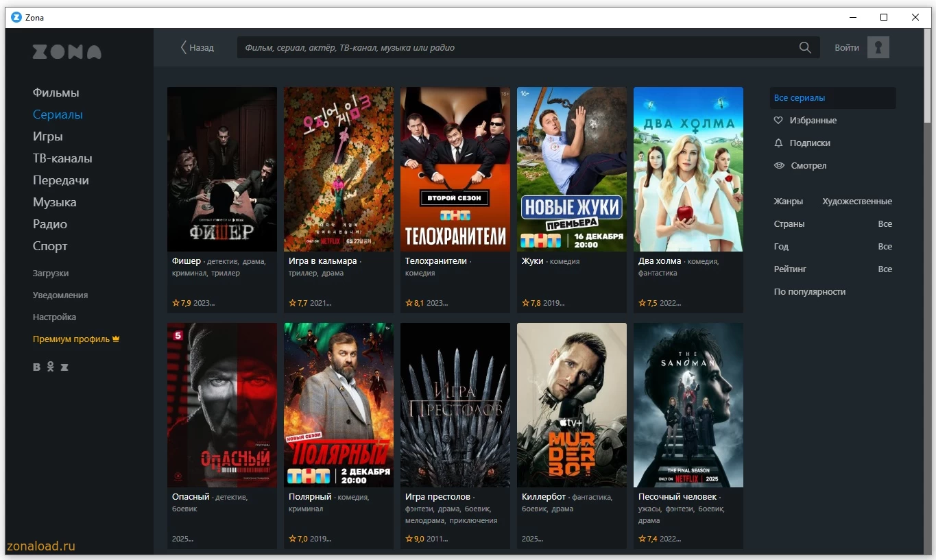This screenshot has width=936, height=560.
Task: Click the eye icon beside Смотрел
Action: (779, 165)
